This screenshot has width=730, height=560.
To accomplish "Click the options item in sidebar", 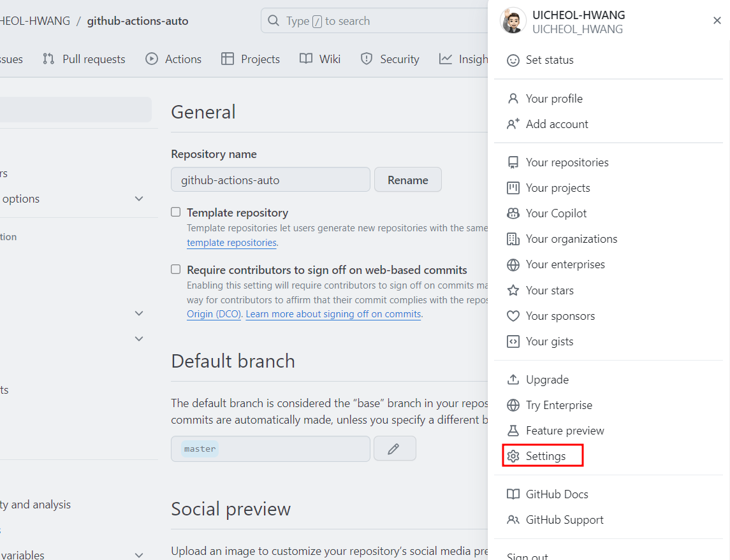I will coord(21,199).
